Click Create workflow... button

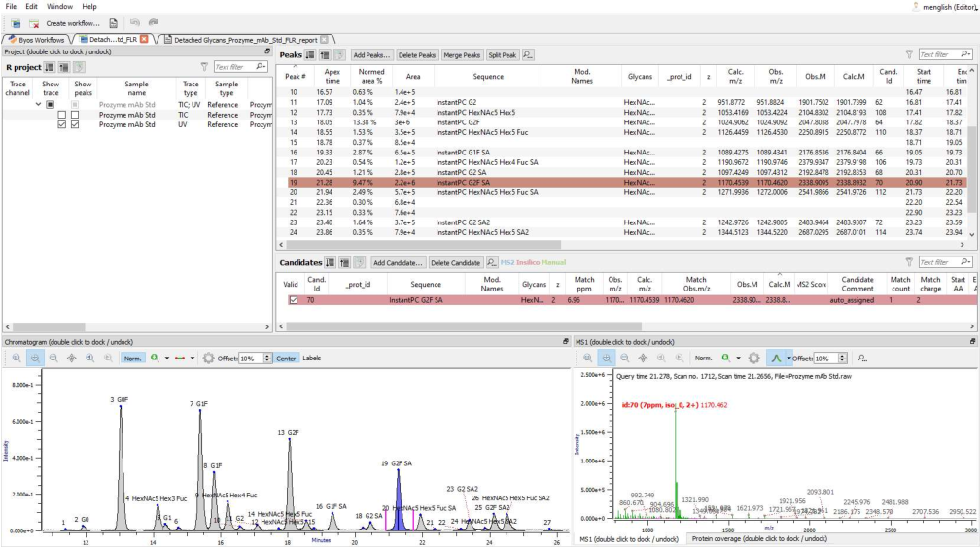point(73,23)
